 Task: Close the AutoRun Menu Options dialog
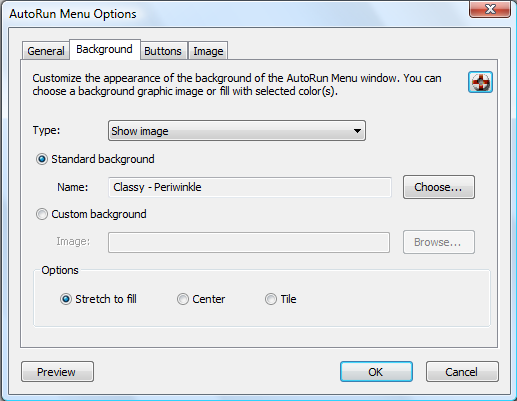click(490, 9)
